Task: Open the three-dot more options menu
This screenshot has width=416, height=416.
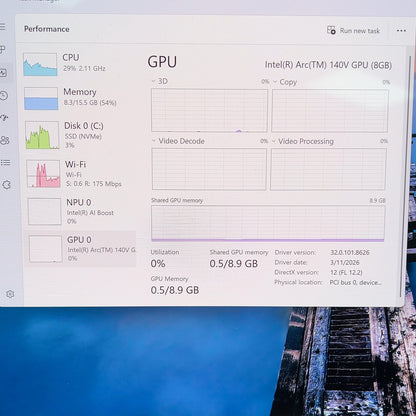Action: (401, 31)
